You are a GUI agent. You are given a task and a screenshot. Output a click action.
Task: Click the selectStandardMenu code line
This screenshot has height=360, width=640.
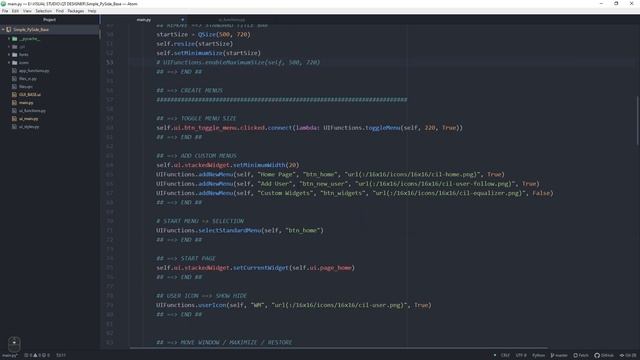240,231
